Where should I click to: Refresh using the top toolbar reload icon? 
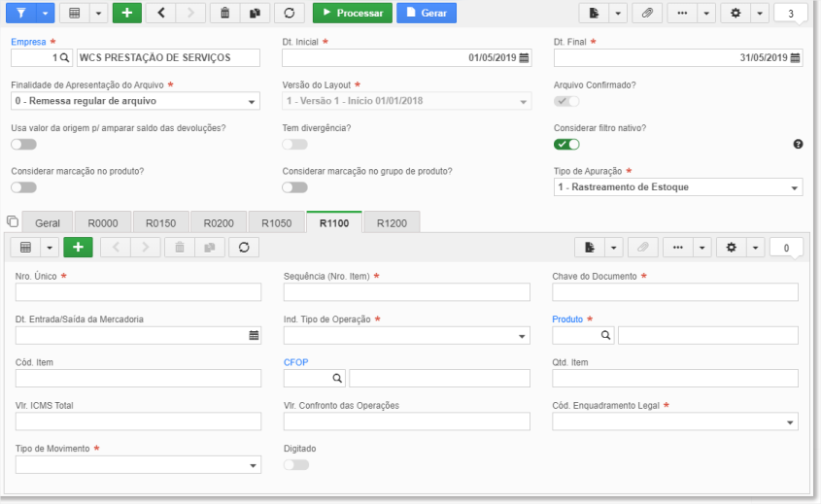[289, 13]
